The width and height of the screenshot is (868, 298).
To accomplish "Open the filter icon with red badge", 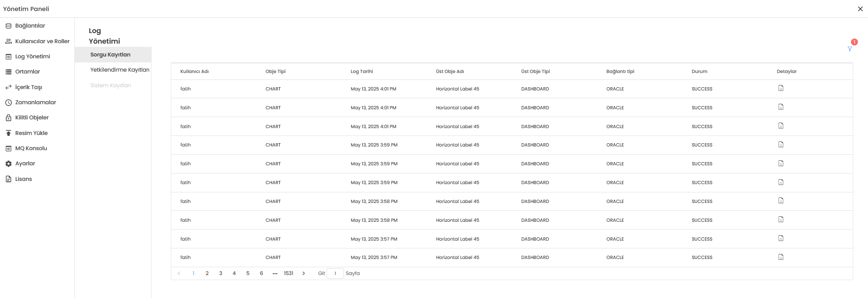I will 850,49.
